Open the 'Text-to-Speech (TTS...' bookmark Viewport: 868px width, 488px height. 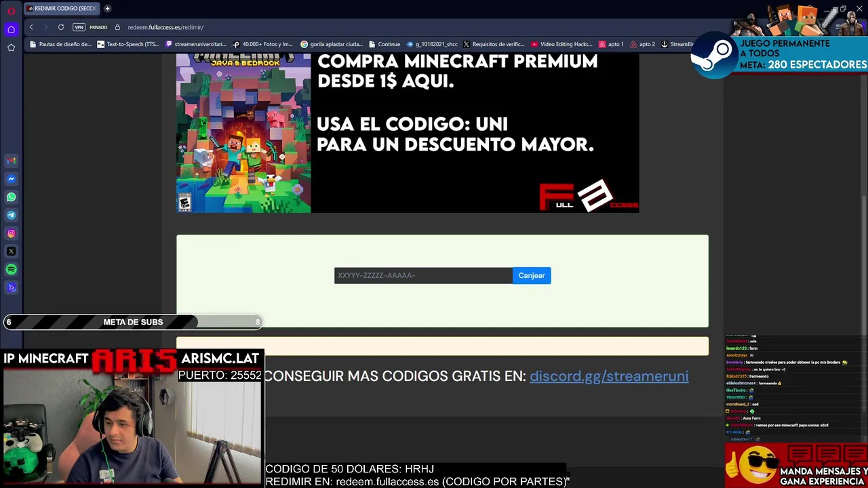[x=128, y=44]
